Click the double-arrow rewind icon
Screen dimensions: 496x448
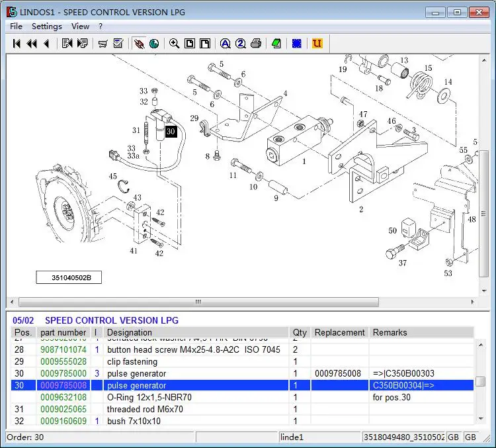coord(31,44)
